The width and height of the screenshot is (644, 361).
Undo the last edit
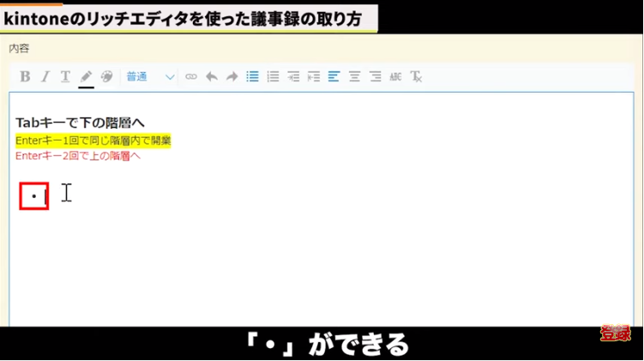pyautogui.click(x=212, y=77)
